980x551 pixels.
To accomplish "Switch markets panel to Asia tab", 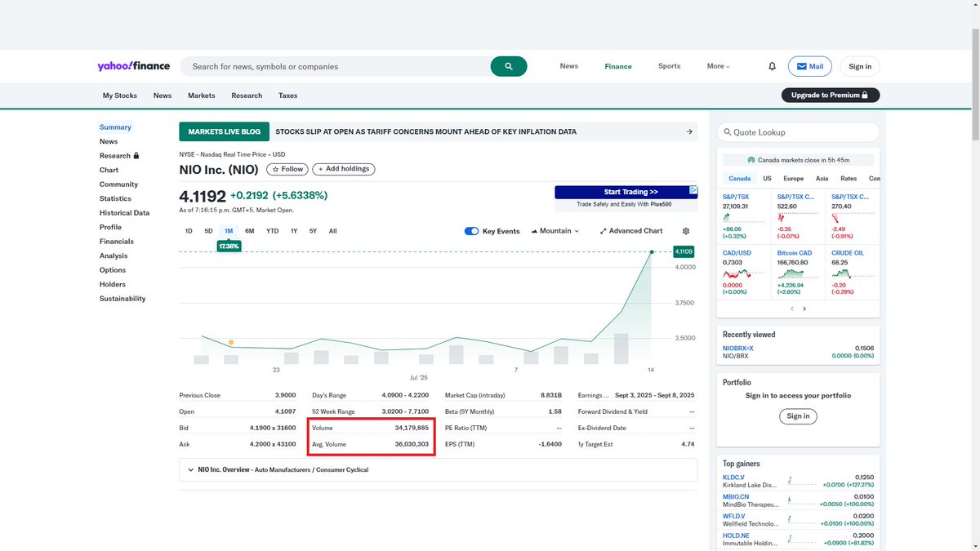I will click(x=822, y=178).
